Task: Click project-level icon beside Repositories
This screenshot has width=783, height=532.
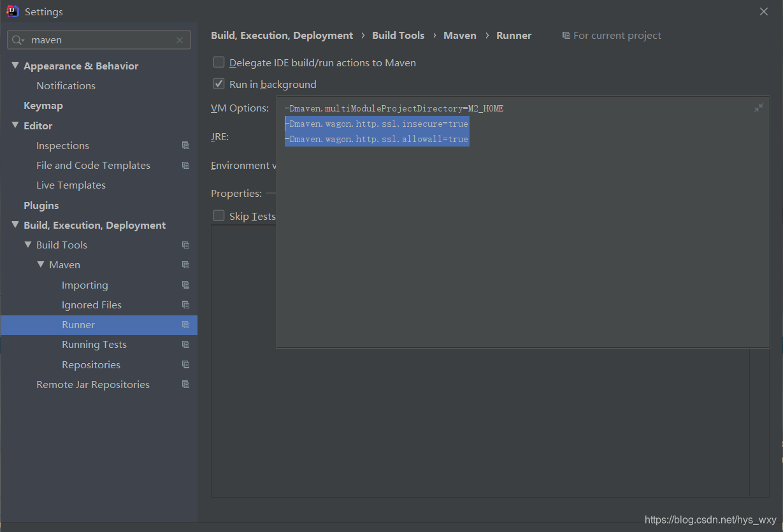Action: [x=185, y=365]
